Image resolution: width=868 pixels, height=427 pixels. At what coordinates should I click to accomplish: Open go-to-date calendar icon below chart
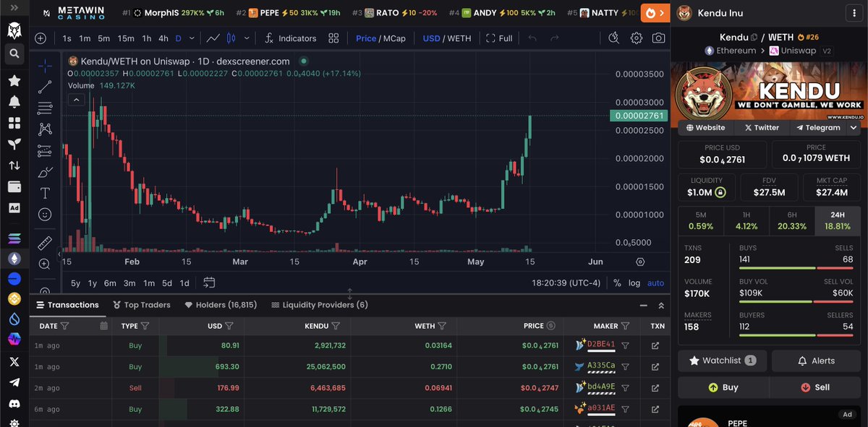(x=209, y=282)
